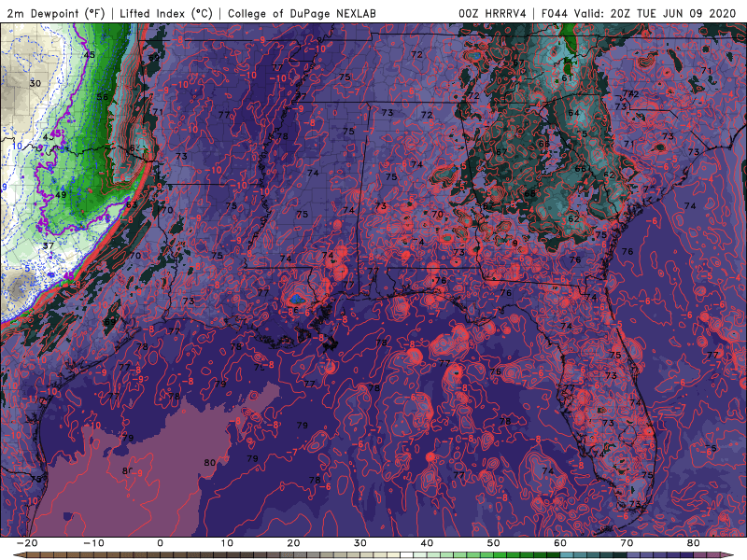Click the "2m Dewpoint (°F)" title text
This screenshot has width=747, height=560.
click(56, 13)
